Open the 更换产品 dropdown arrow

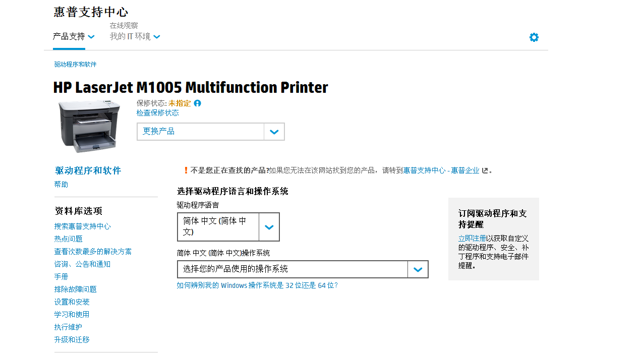[274, 132]
